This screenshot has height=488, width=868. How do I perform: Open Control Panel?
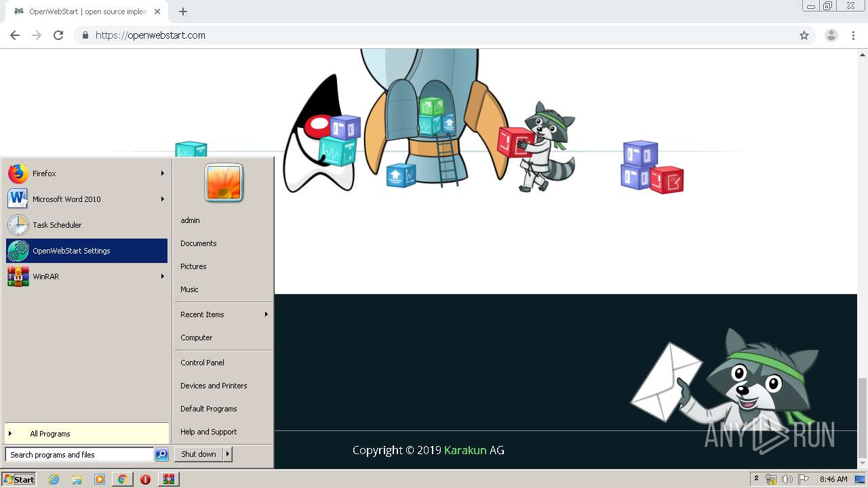202,363
